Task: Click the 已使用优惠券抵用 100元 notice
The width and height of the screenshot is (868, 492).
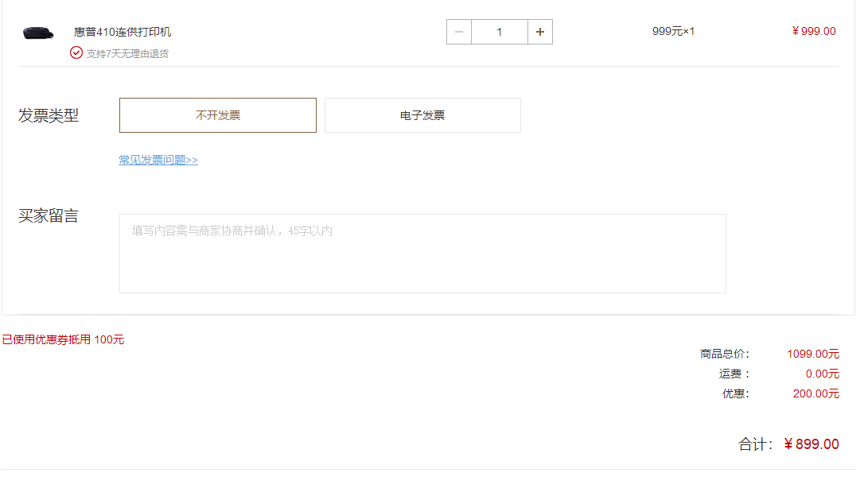Action: (63, 339)
